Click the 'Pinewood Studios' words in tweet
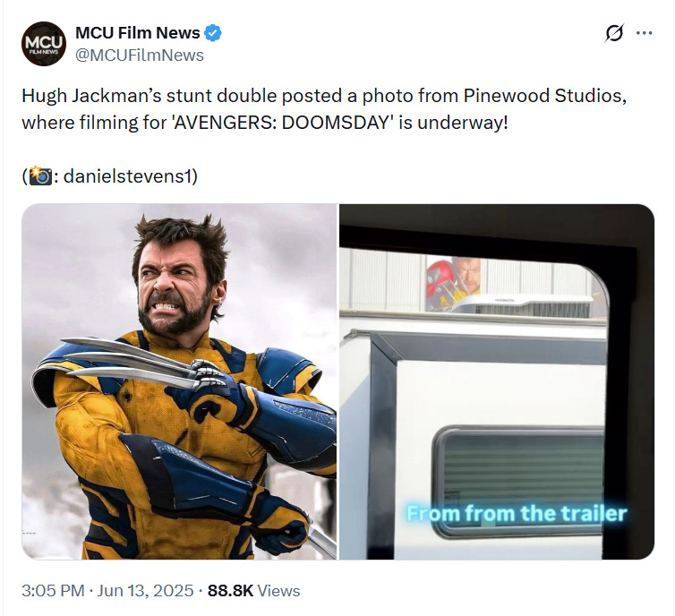The height and width of the screenshot is (616, 675). coord(543,96)
